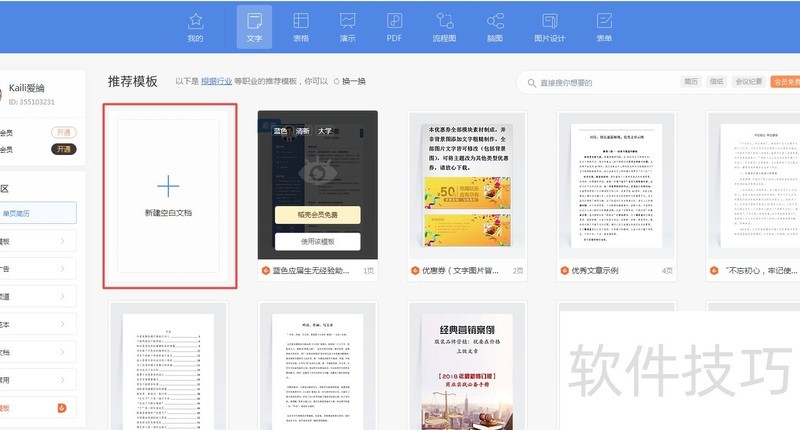Click the 信纸 quick search tag

pyautogui.click(x=716, y=82)
